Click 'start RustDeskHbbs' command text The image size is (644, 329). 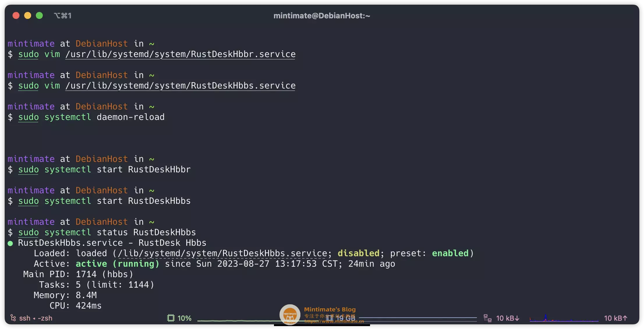point(144,201)
